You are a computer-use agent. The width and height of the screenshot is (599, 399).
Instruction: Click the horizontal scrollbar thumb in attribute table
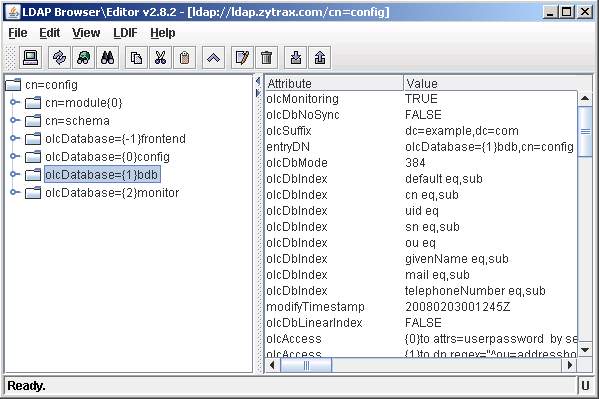point(306,365)
